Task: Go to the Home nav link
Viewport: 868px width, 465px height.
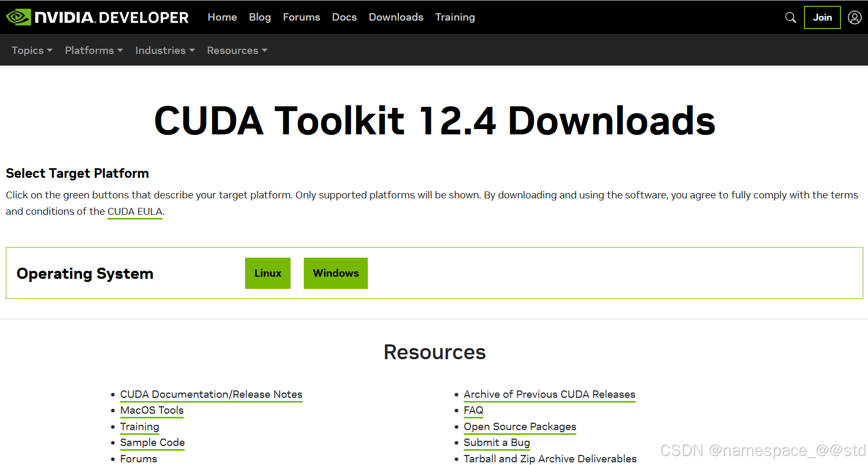Action: [222, 17]
